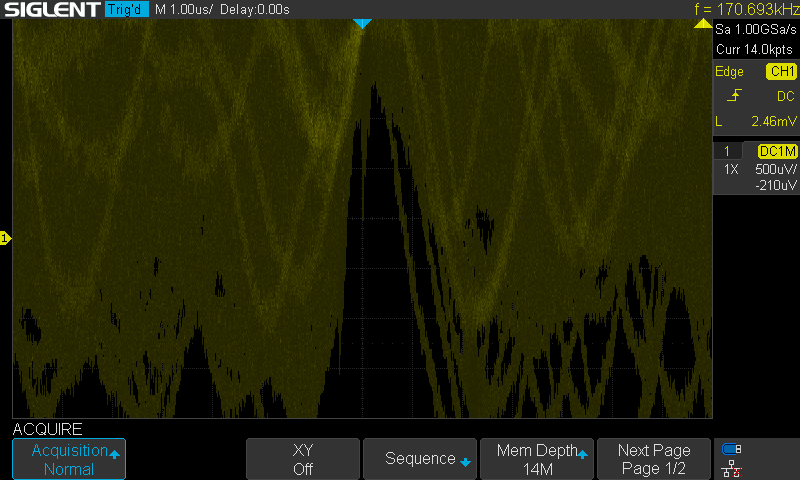
Task: Click the Delay:0.00s readout
Action: click(x=256, y=10)
